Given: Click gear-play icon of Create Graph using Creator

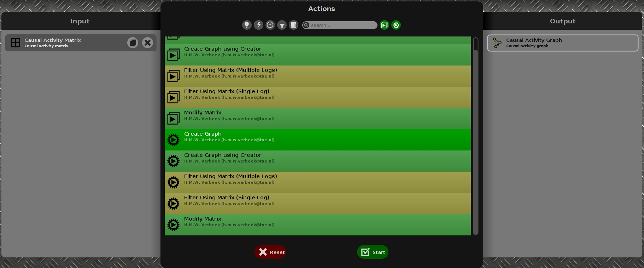Looking at the screenshot, I should pyautogui.click(x=173, y=161).
